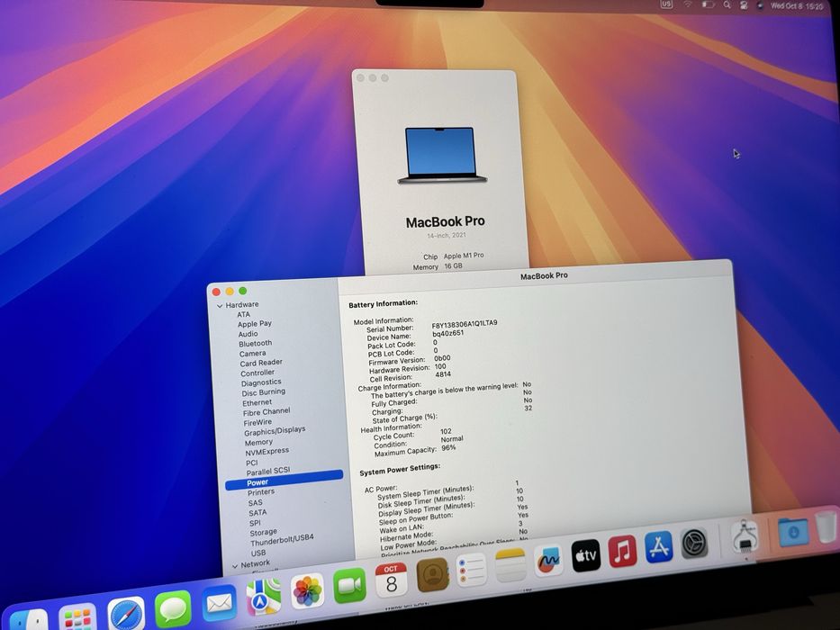
Task: Select Bluetooth in the sidebar
Action: click(255, 344)
